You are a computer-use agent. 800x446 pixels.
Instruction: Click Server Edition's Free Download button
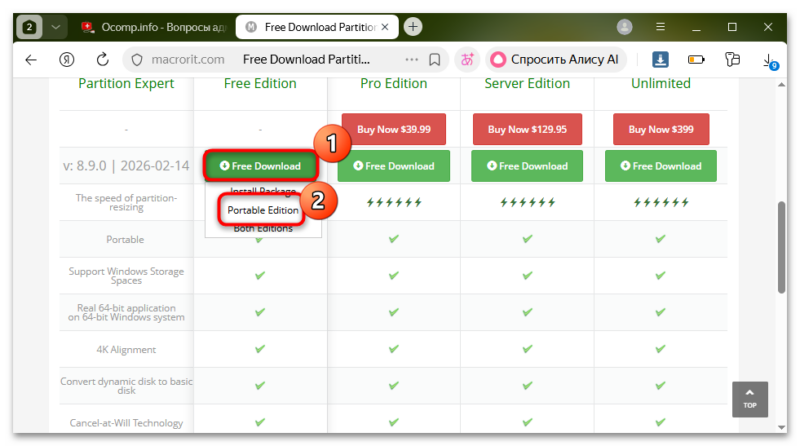(527, 166)
